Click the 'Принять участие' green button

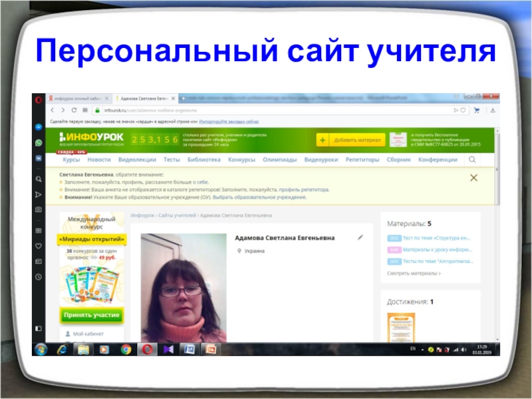point(92,315)
